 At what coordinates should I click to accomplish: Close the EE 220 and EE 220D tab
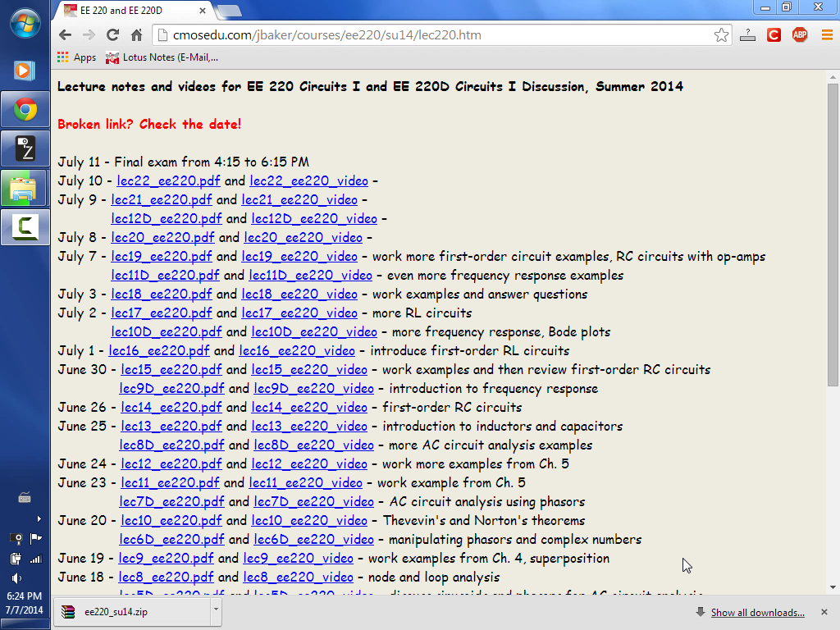coord(203,11)
